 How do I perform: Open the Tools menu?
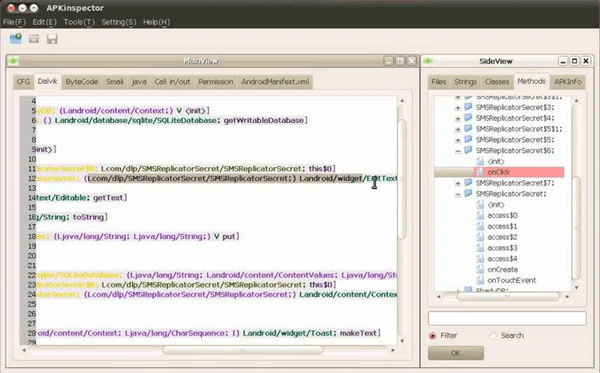pos(79,22)
